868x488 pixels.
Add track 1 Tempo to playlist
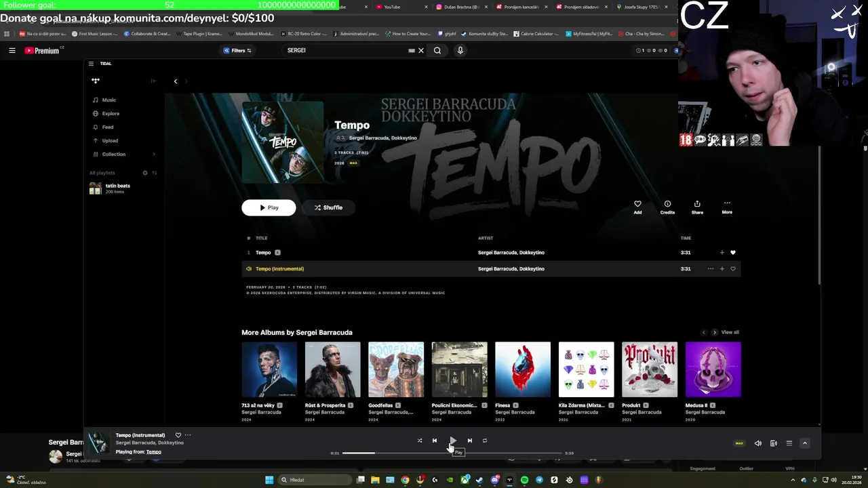(x=722, y=252)
